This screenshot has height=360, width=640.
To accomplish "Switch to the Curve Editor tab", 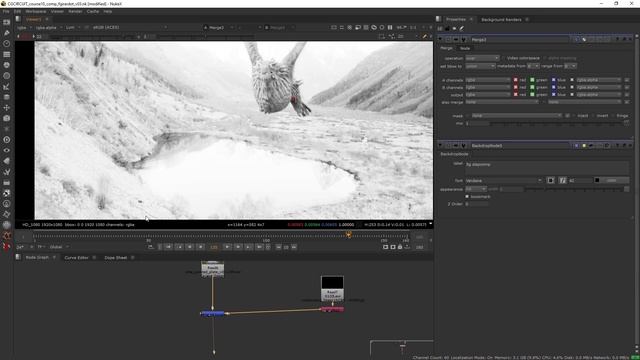I will click(x=76, y=258).
